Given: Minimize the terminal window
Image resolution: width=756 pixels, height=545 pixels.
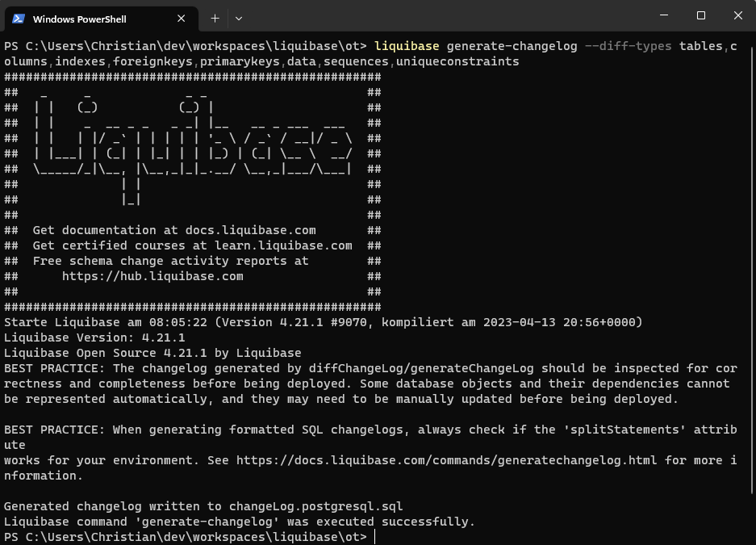Looking at the screenshot, I should (x=662, y=16).
